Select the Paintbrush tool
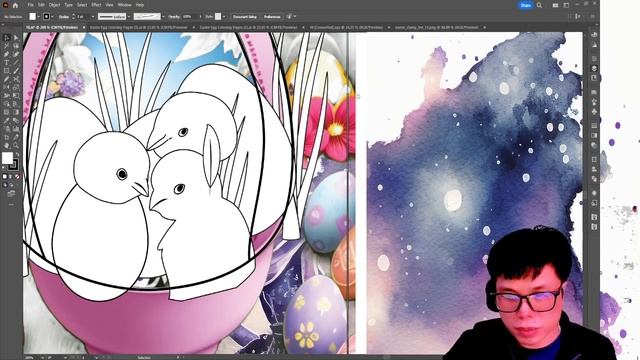 tap(16, 71)
